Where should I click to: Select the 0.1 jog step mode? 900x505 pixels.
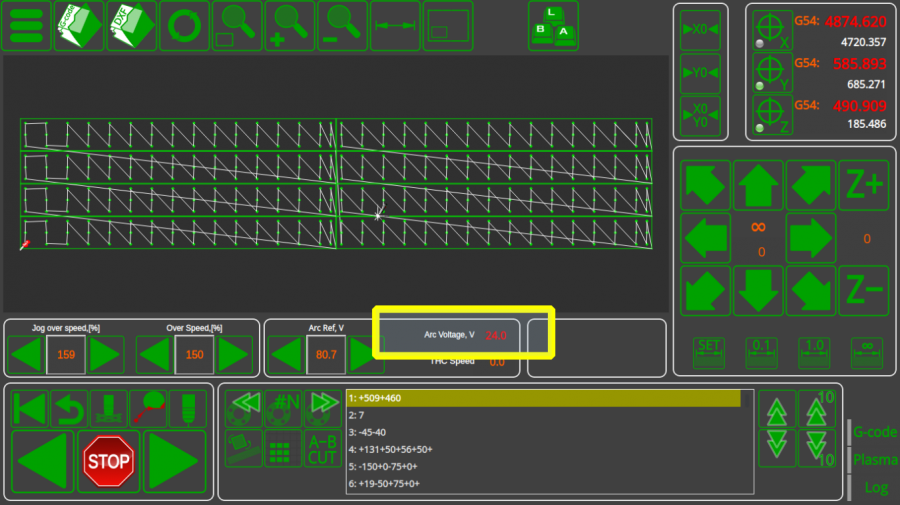coord(762,352)
